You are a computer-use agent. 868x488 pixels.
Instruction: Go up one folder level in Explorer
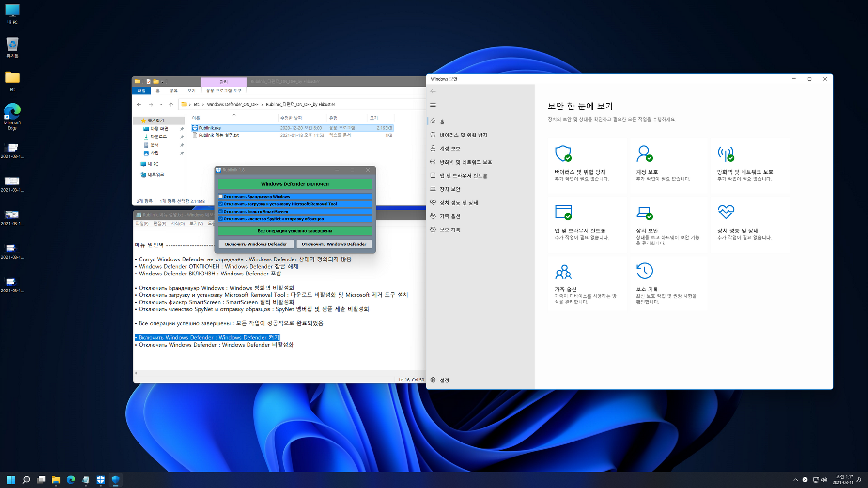tap(171, 104)
